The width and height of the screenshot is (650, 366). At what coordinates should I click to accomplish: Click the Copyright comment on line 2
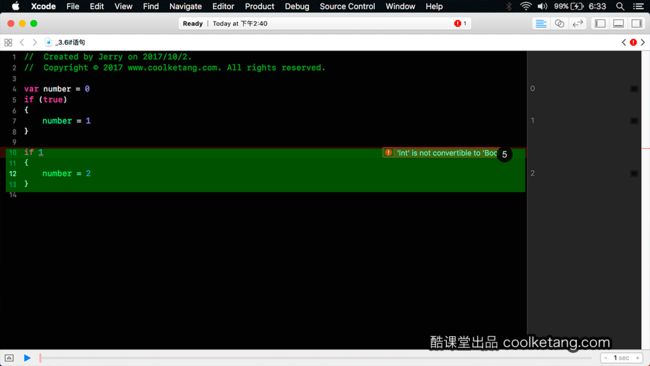(x=175, y=68)
